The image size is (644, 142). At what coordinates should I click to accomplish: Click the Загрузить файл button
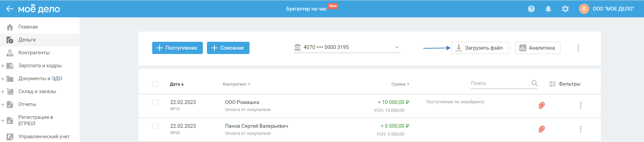click(x=480, y=48)
